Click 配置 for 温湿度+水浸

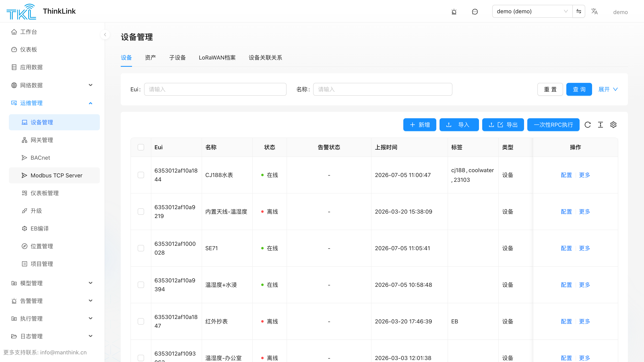pyautogui.click(x=566, y=285)
